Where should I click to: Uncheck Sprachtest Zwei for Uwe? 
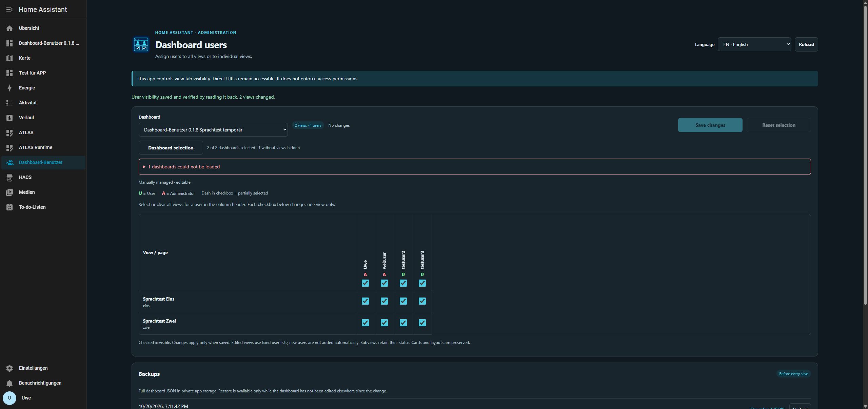[365, 323]
